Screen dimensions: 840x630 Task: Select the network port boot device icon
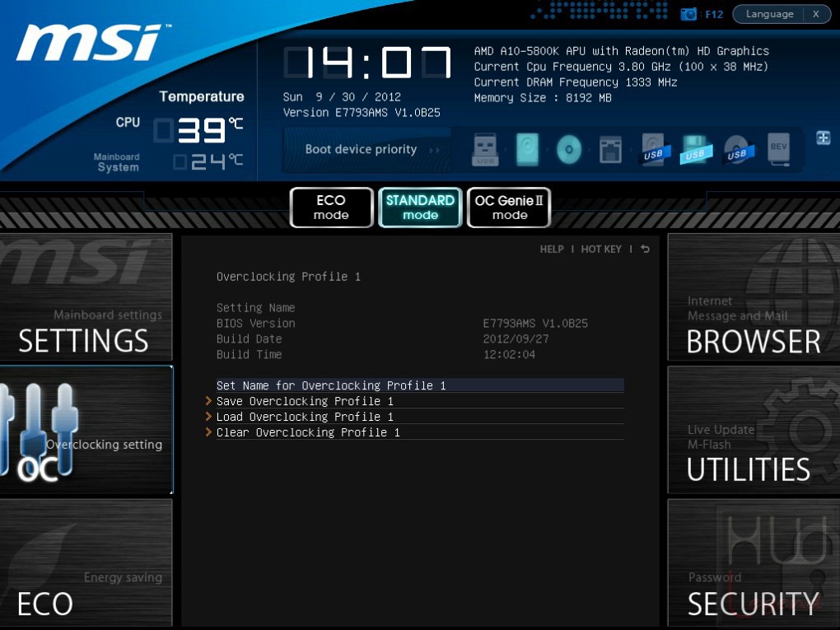(610, 149)
